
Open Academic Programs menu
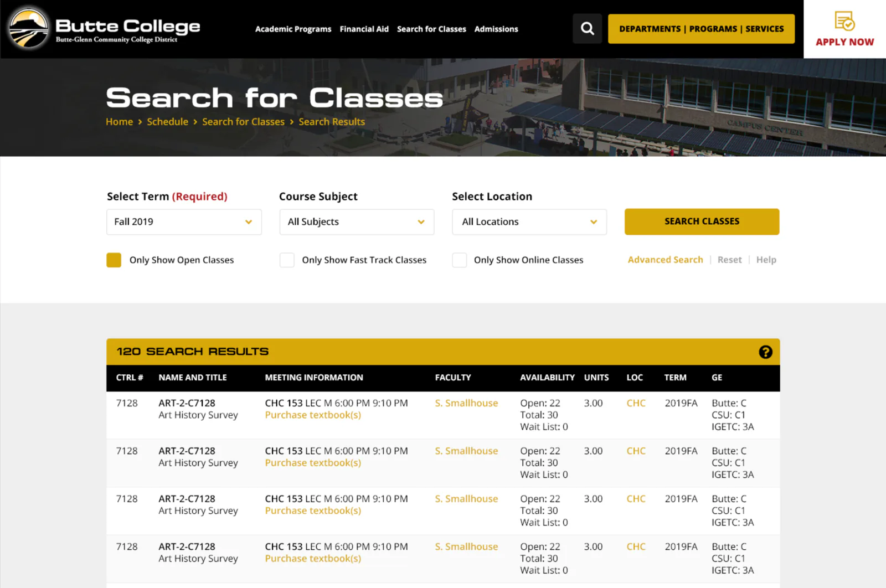coord(293,29)
